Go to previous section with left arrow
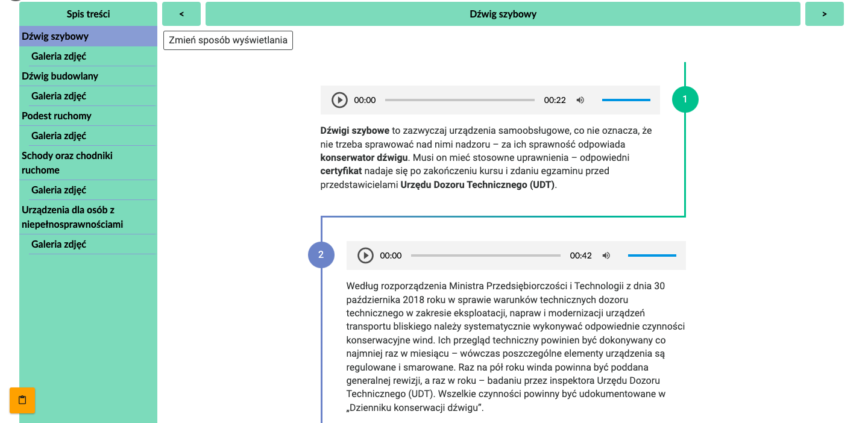 [x=181, y=14]
